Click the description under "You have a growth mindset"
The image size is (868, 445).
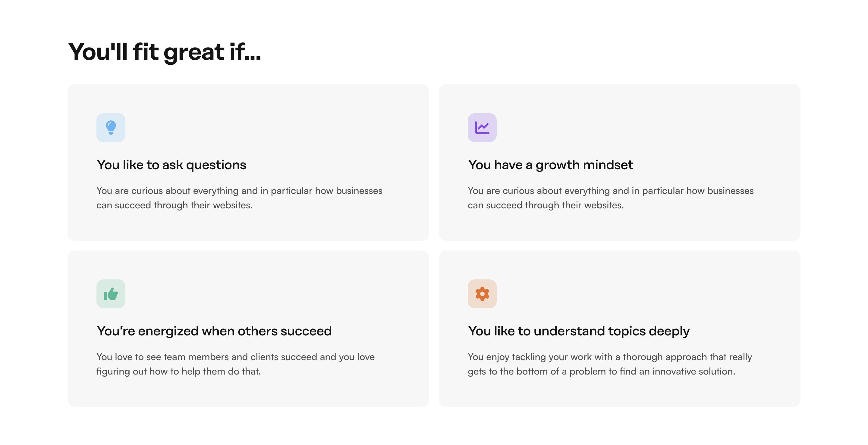coord(610,198)
